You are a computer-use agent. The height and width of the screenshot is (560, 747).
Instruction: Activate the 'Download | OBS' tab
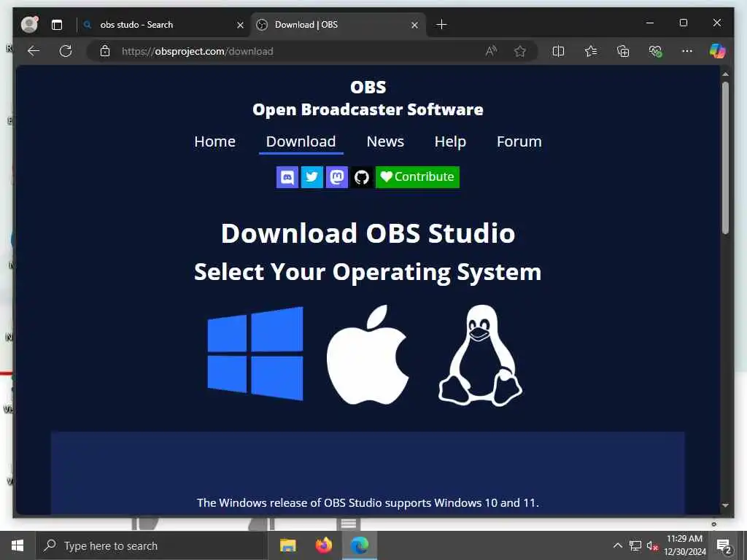[x=338, y=25]
